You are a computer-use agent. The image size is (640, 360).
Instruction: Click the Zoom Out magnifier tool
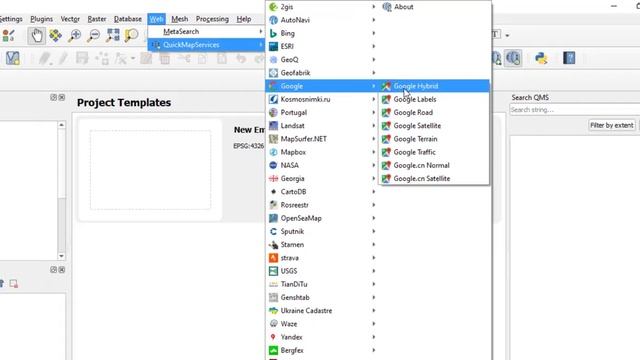(93, 36)
